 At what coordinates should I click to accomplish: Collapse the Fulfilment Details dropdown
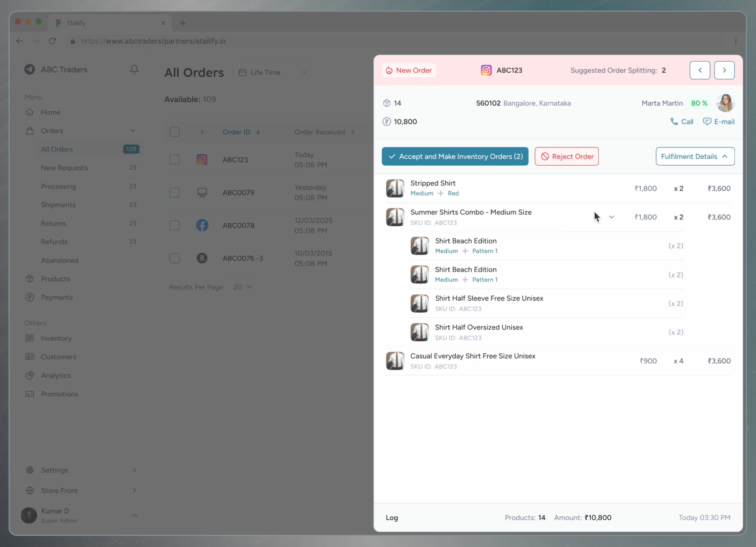pyautogui.click(x=695, y=156)
